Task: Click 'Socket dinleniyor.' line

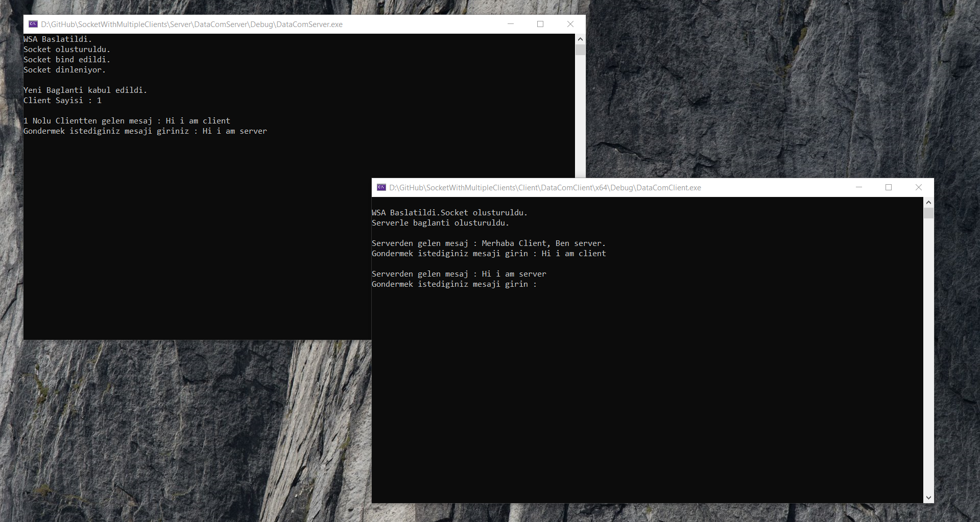Action: [64, 70]
